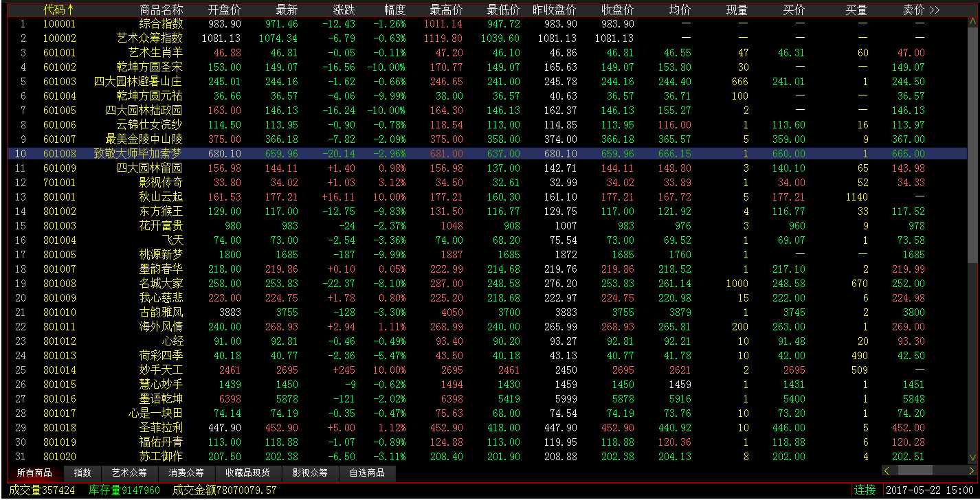Select the 四大园林拙政园 row
The height and width of the screenshot is (500, 980).
pos(487,111)
